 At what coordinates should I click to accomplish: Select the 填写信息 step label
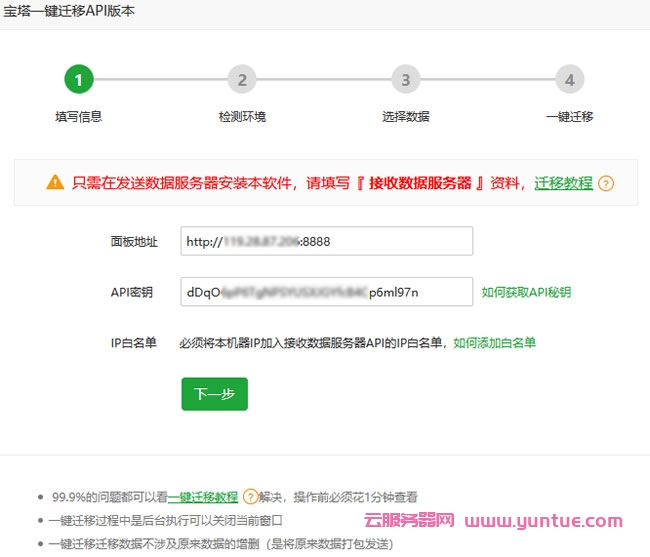click(x=78, y=116)
